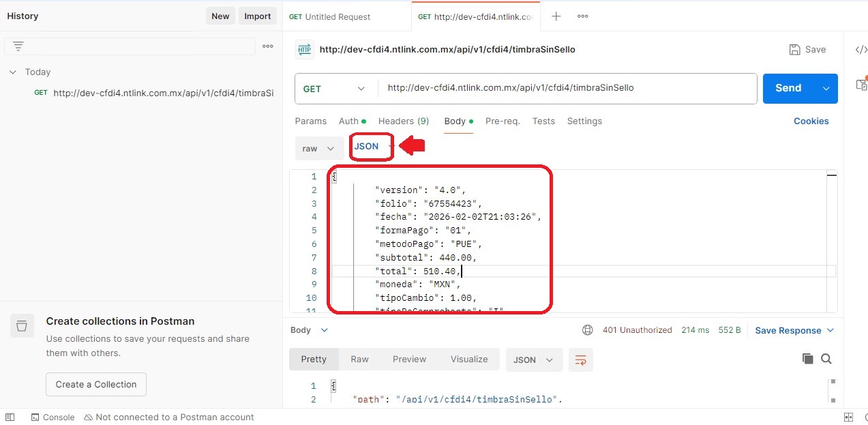Switch to the Headers (9) tab

[404, 121]
